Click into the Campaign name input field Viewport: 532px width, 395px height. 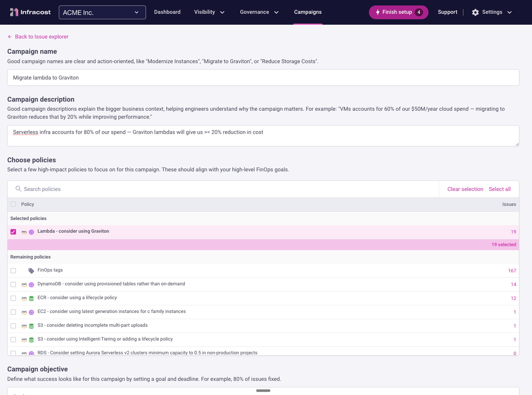(263, 78)
